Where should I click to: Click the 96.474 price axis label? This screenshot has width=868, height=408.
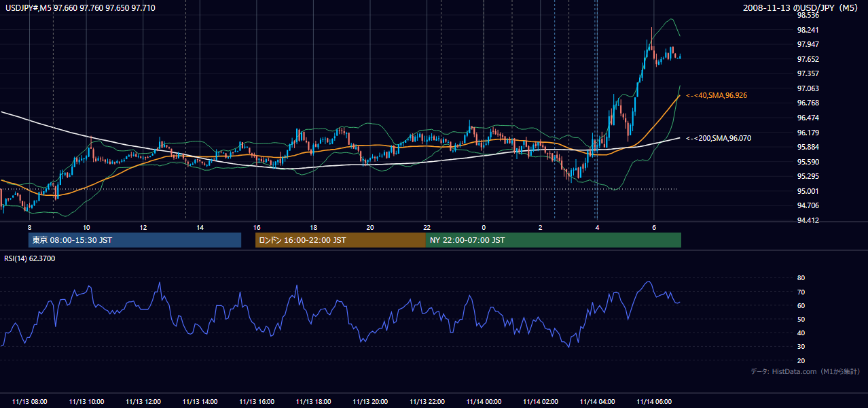click(808, 118)
